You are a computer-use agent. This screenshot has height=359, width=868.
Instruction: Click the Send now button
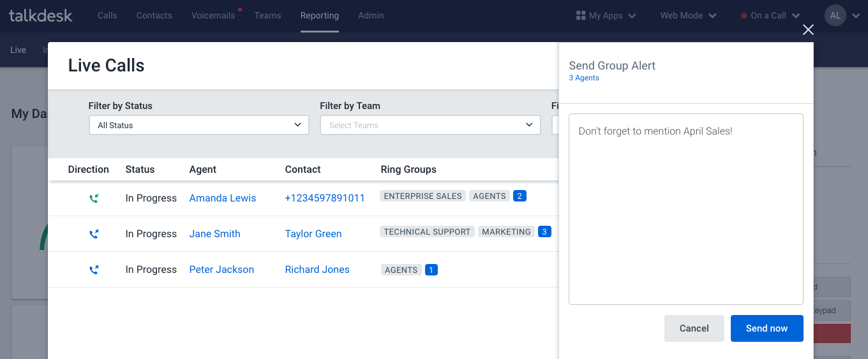(767, 328)
